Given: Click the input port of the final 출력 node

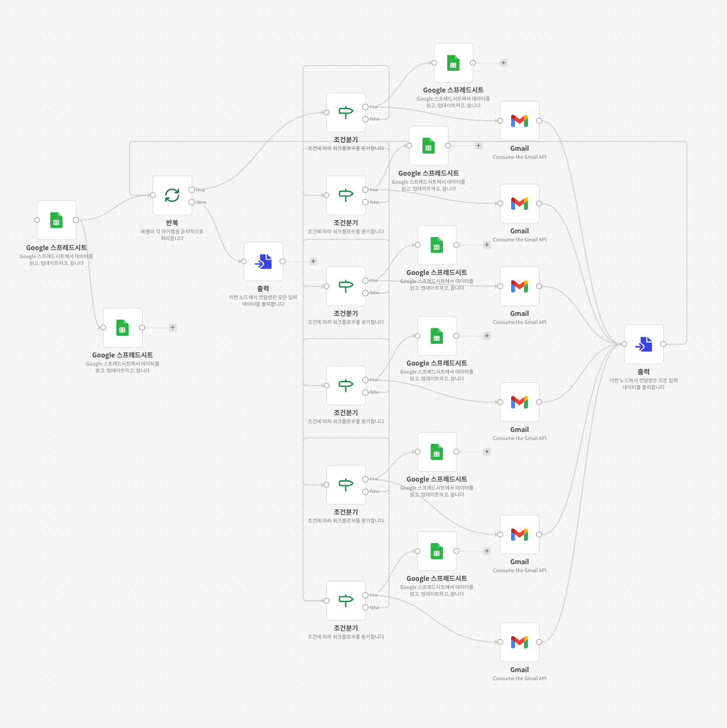Looking at the screenshot, I should [625, 344].
